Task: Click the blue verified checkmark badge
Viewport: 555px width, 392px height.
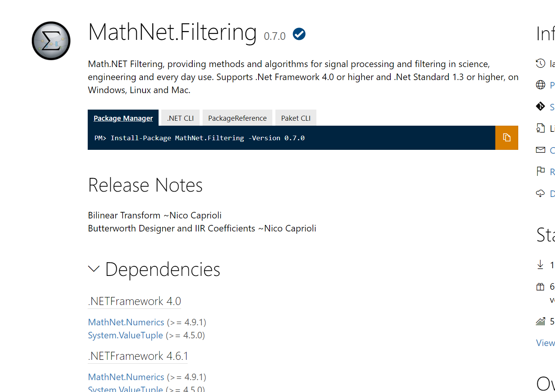Action: tap(299, 34)
